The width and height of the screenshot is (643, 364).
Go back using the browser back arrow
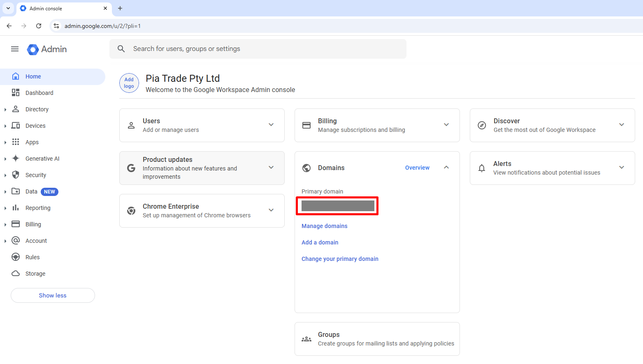coord(9,26)
